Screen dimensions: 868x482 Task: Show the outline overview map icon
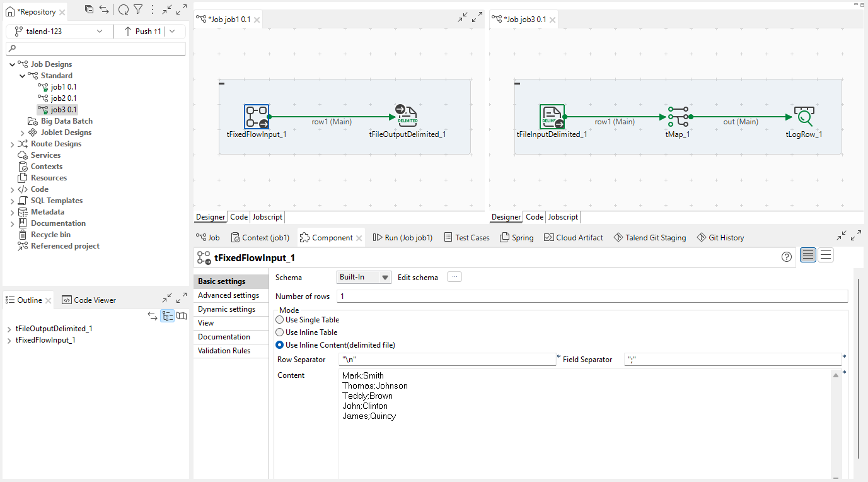(x=182, y=316)
